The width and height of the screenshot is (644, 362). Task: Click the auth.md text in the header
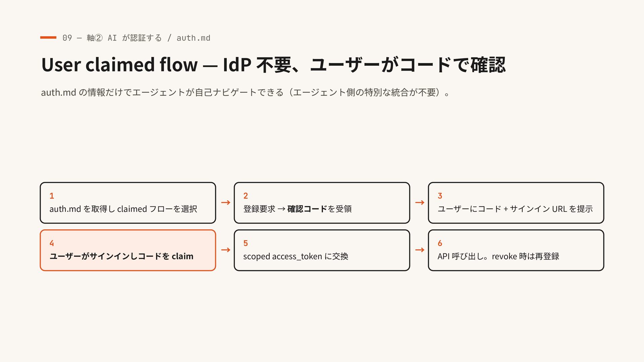(x=194, y=38)
